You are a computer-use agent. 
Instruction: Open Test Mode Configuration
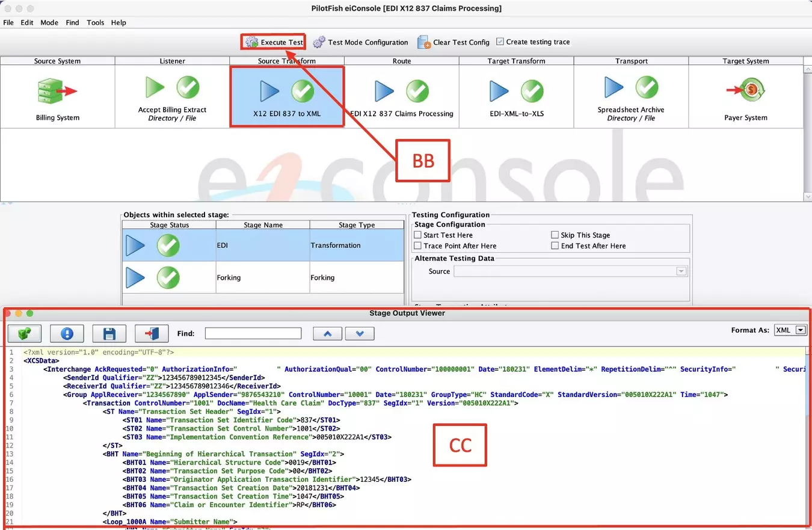click(x=360, y=42)
